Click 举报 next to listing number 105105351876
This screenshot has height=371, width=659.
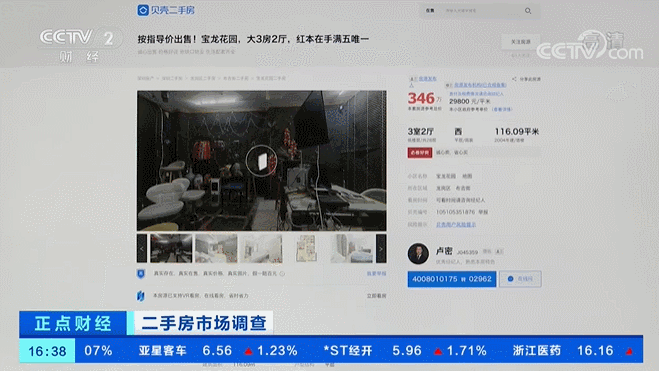(x=483, y=212)
